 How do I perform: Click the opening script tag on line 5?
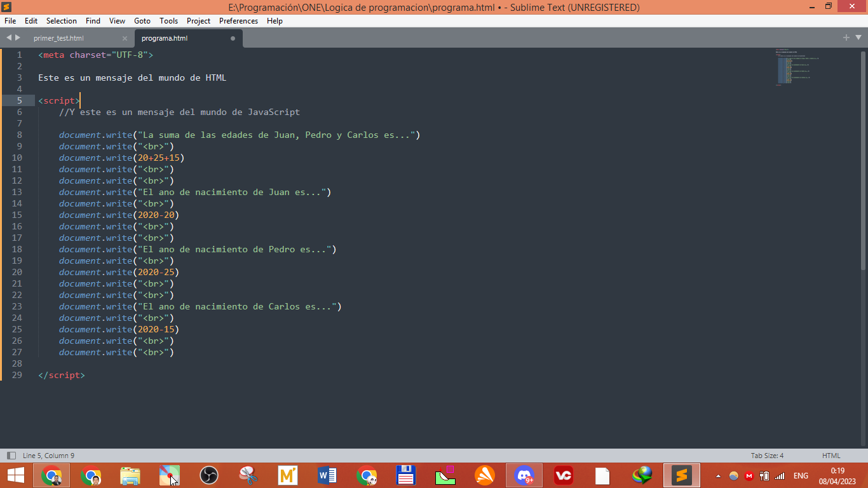point(59,100)
